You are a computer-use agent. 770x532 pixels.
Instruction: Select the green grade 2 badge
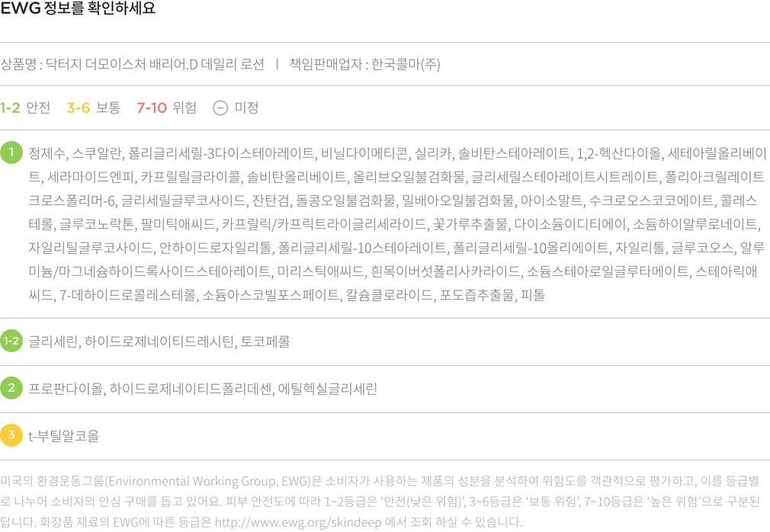tap(11, 388)
